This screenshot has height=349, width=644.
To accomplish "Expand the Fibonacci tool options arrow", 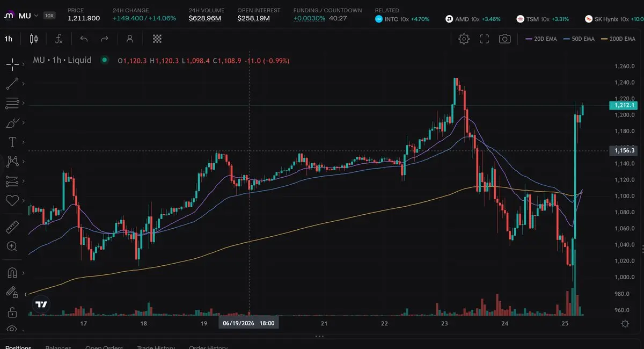I will [x=24, y=103].
